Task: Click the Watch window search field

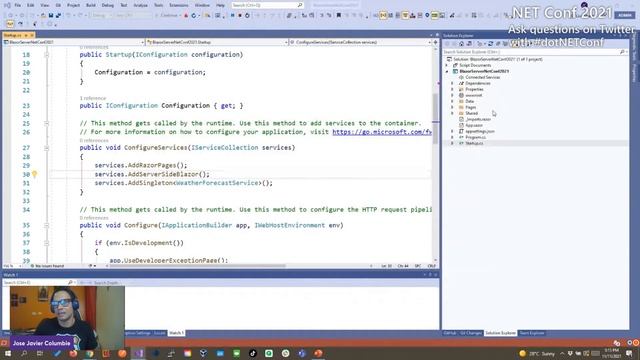Action: point(39,282)
